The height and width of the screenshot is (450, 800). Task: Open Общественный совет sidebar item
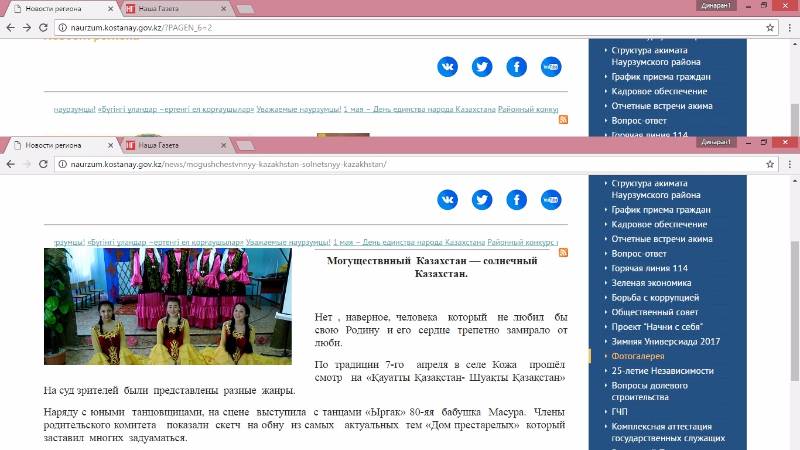tap(655, 312)
